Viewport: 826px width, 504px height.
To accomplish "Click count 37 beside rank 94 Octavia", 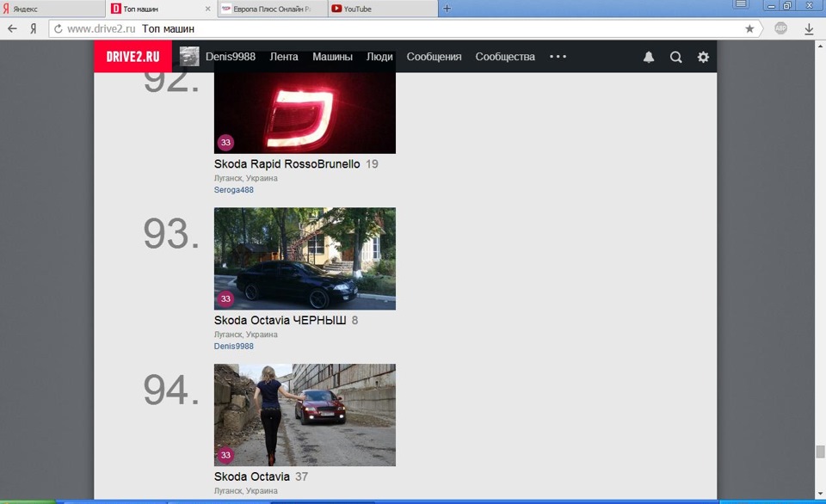I will [x=301, y=476].
